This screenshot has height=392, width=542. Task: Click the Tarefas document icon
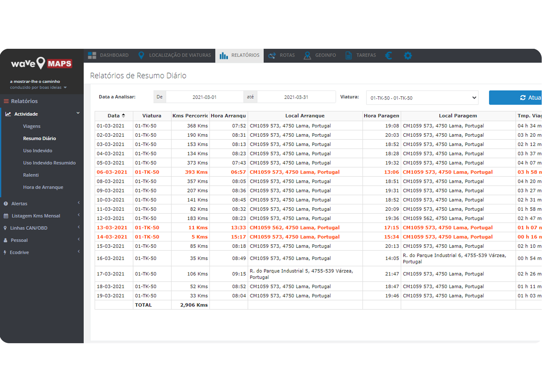348,55
